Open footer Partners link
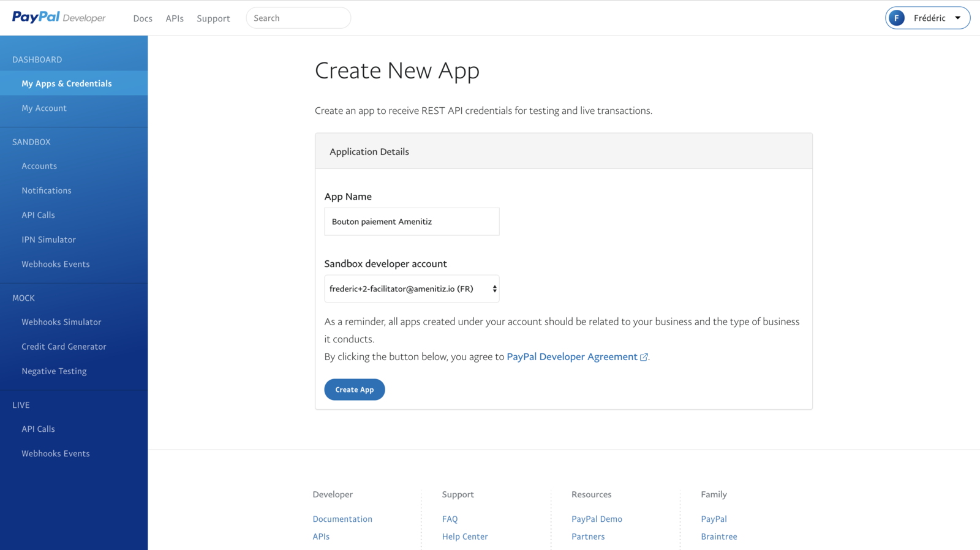This screenshot has height=550, width=980. [x=588, y=537]
